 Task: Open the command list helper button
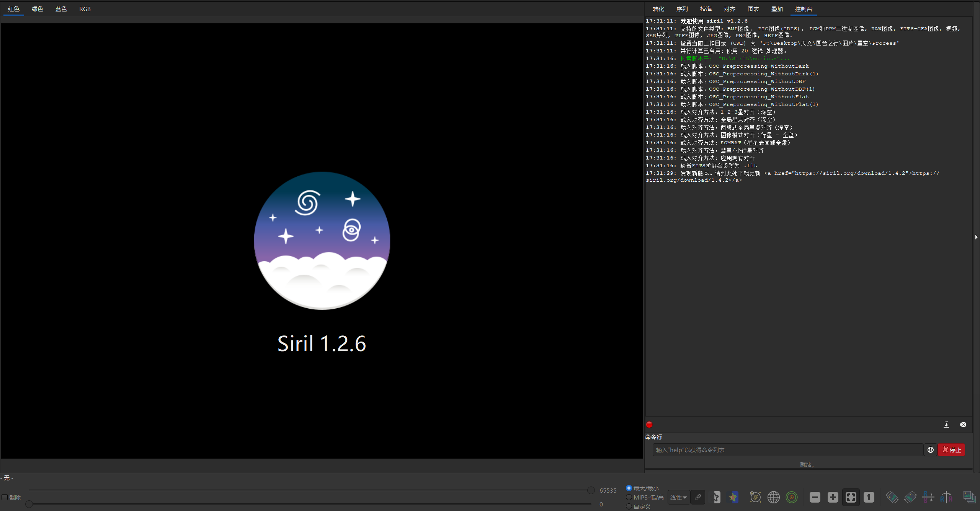[x=931, y=450]
